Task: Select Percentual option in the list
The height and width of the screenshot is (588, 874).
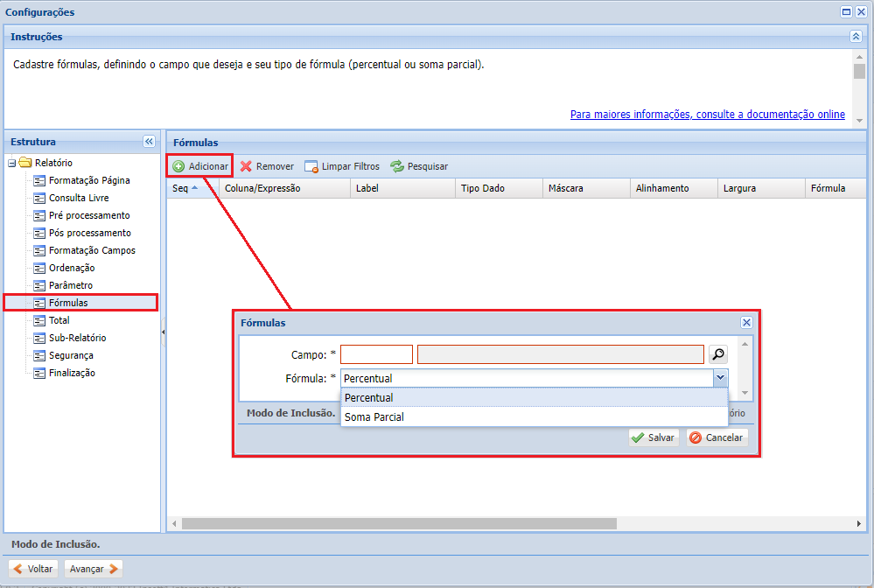Action: (369, 398)
